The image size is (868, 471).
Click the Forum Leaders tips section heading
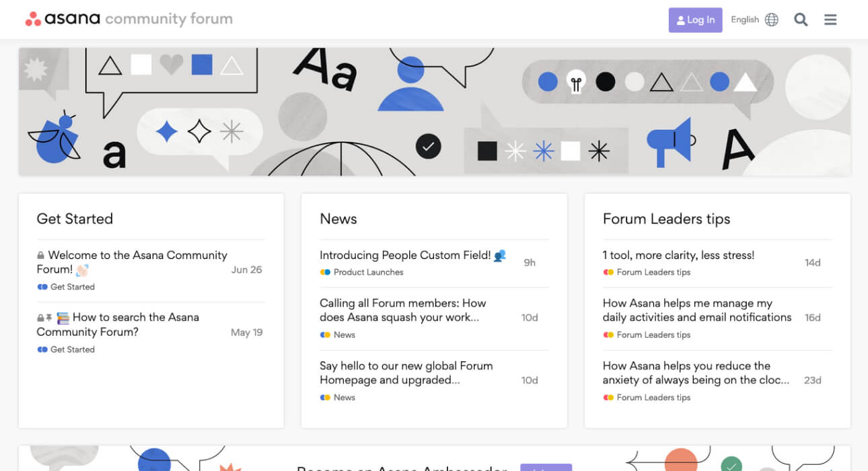pos(666,219)
